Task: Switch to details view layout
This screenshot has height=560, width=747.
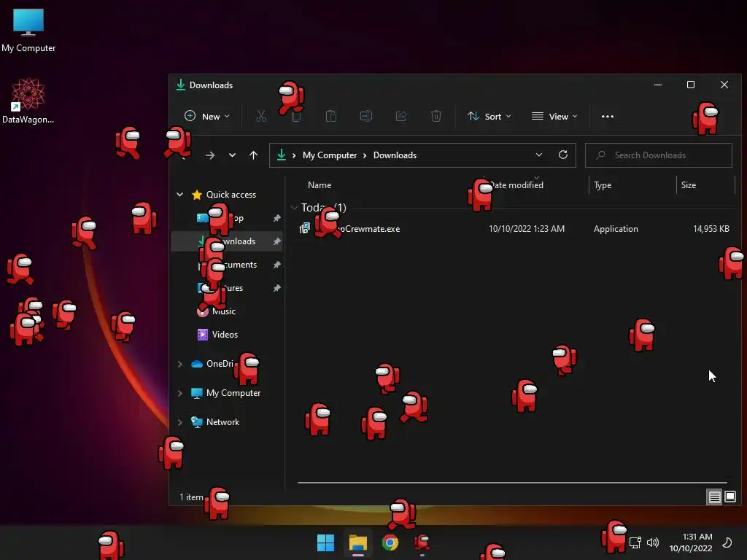Action: coord(714,497)
